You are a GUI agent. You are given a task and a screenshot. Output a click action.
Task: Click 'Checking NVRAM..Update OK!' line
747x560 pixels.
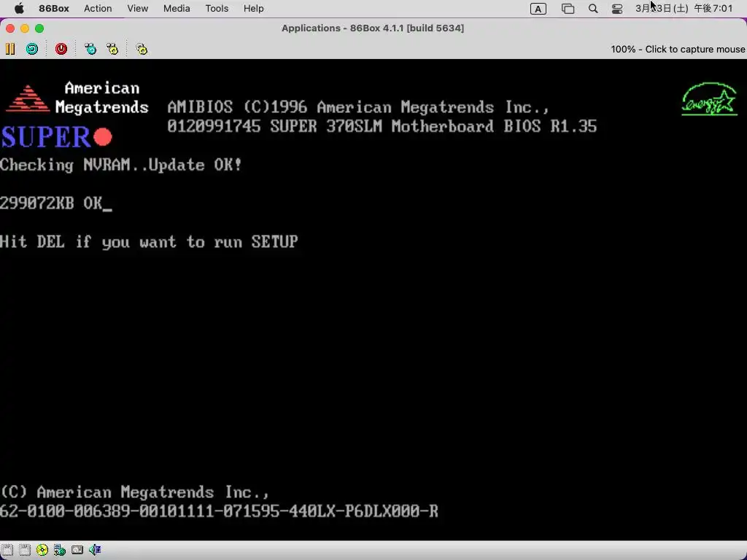click(x=121, y=166)
